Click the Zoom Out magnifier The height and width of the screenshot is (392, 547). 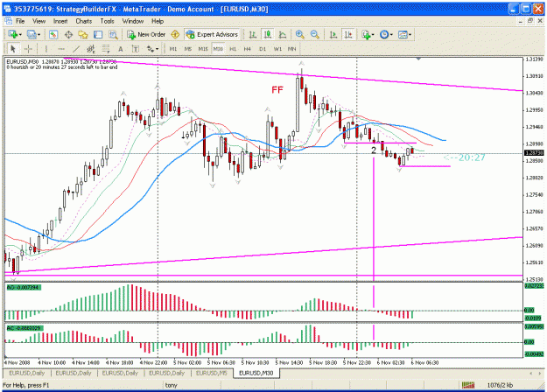(x=315, y=34)
